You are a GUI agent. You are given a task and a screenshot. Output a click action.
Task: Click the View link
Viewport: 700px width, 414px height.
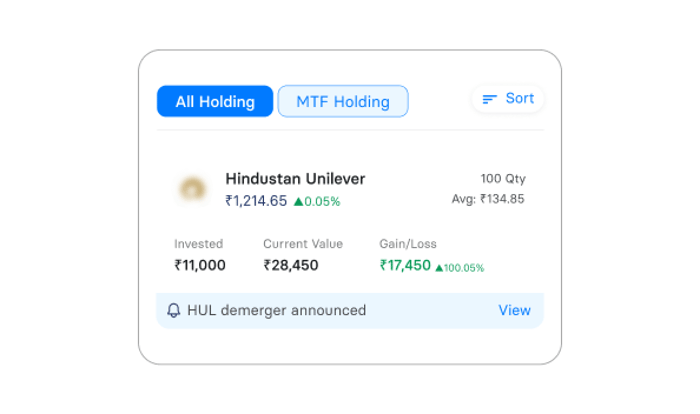[514, 310]
